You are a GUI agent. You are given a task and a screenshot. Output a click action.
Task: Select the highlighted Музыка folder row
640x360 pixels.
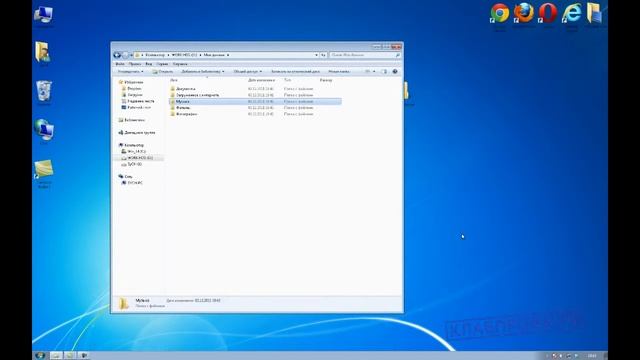pos(255,101)
